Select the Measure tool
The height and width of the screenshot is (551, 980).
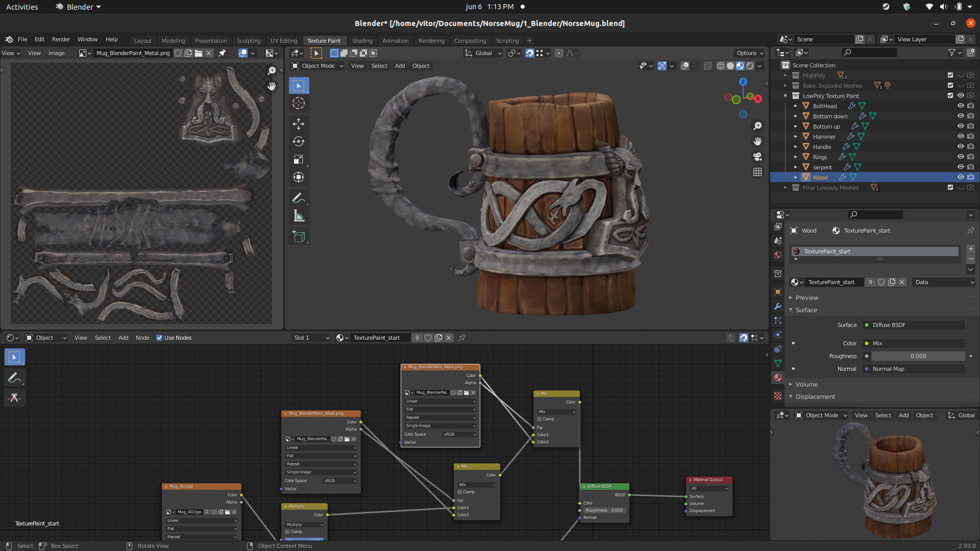point(299,216)
